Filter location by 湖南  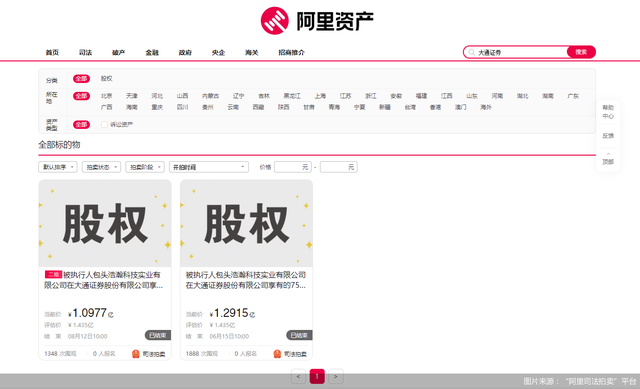(x=548, y=96)
